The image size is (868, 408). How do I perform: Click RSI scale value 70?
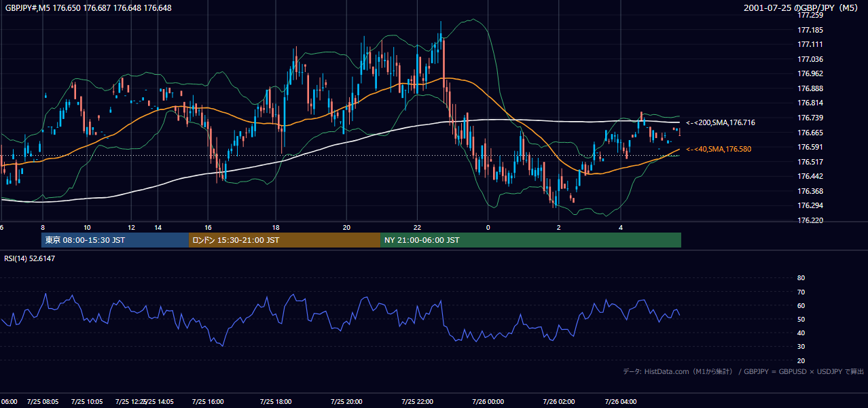pos(801,292)
